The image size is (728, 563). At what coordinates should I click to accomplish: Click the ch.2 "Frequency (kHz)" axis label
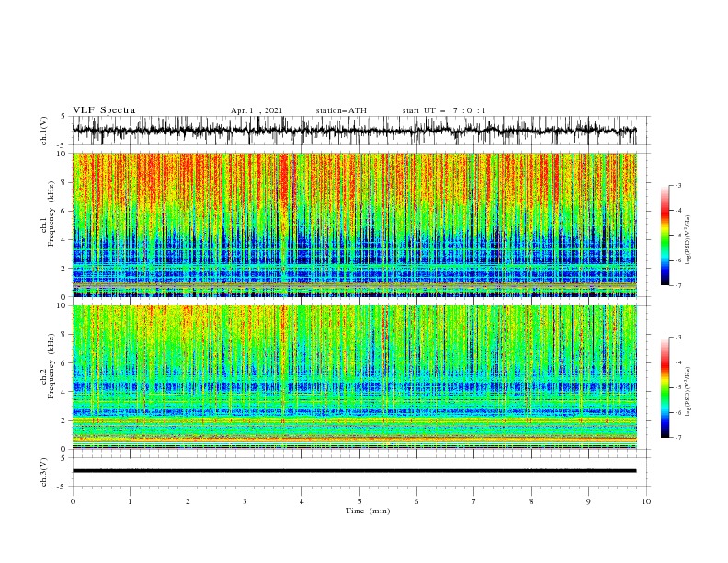click(x=51, y=366)
